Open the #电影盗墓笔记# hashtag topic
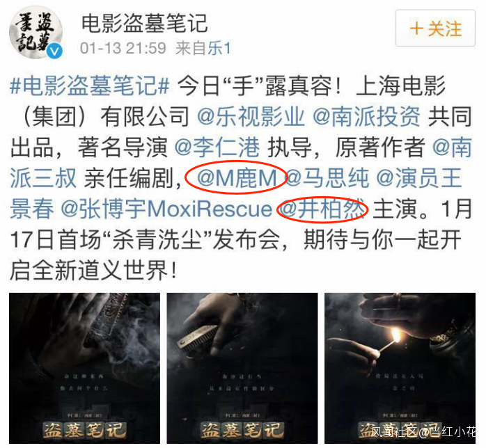 click(90, 86)
